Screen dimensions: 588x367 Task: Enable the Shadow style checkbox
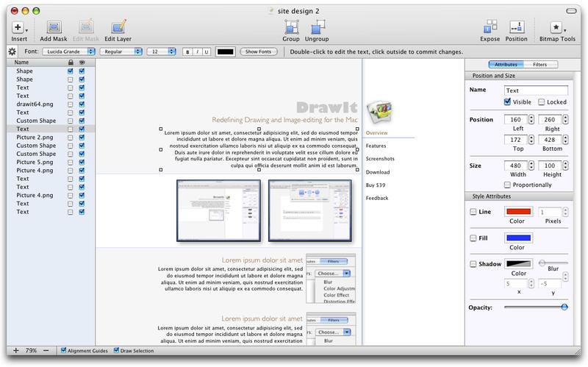pos(473,263)
